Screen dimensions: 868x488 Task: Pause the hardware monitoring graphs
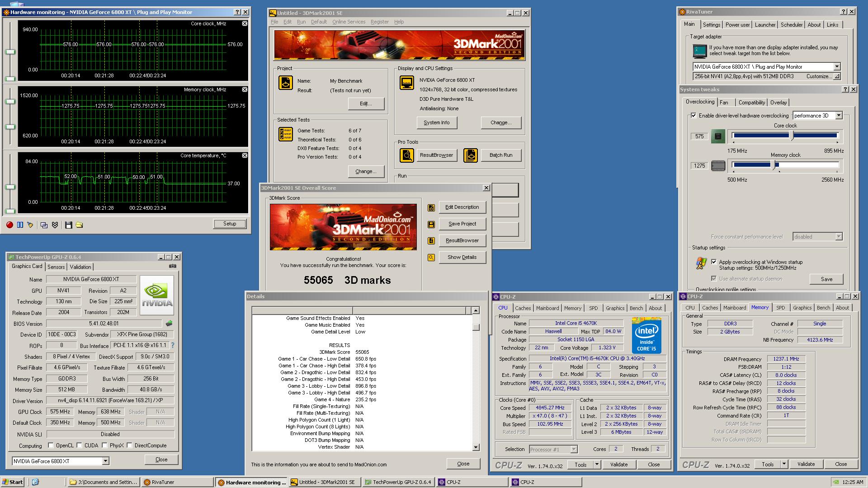pos(20,225)
